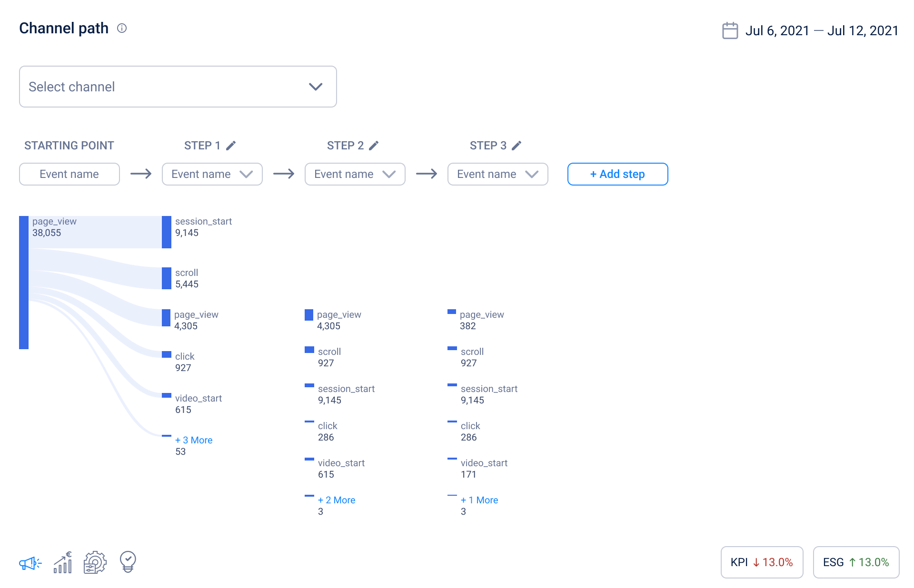Click the STEP 2 label text
This screenshot has width=914, height=588.
tap(345, 146)
